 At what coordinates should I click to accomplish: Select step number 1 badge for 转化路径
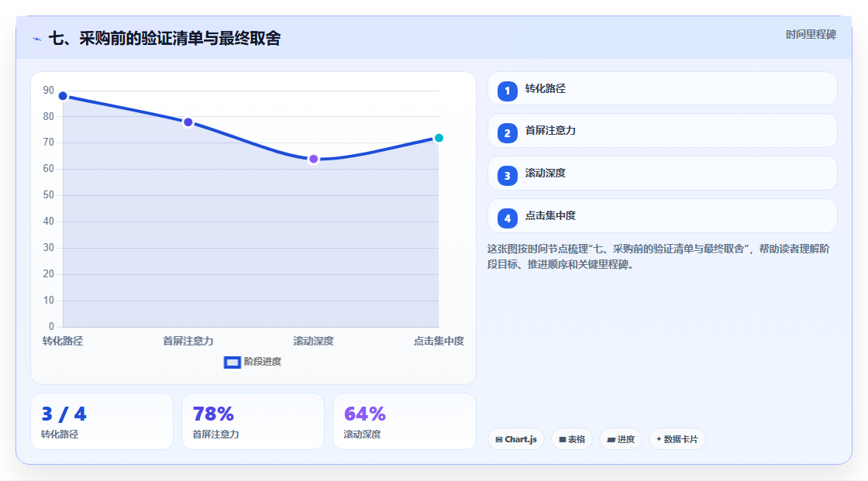click(507, 91)
